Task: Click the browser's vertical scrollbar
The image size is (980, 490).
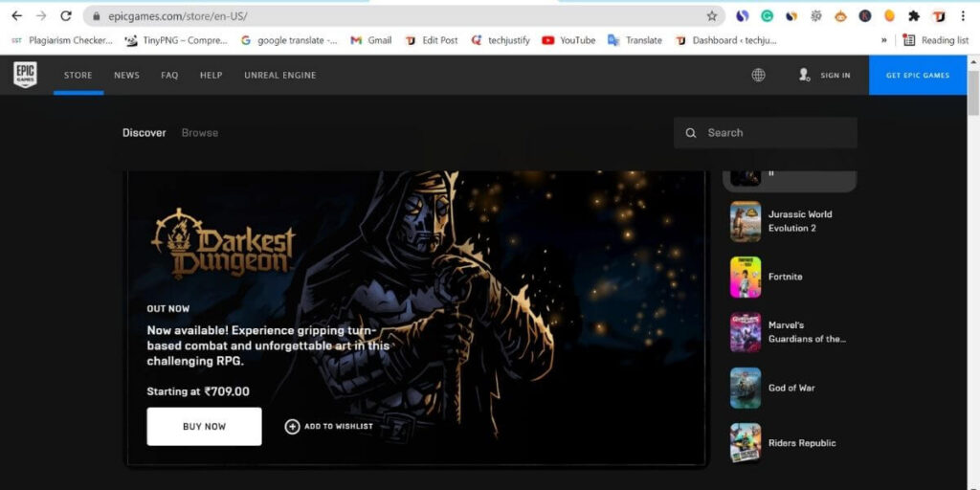Action: click(x=973, y=287)
